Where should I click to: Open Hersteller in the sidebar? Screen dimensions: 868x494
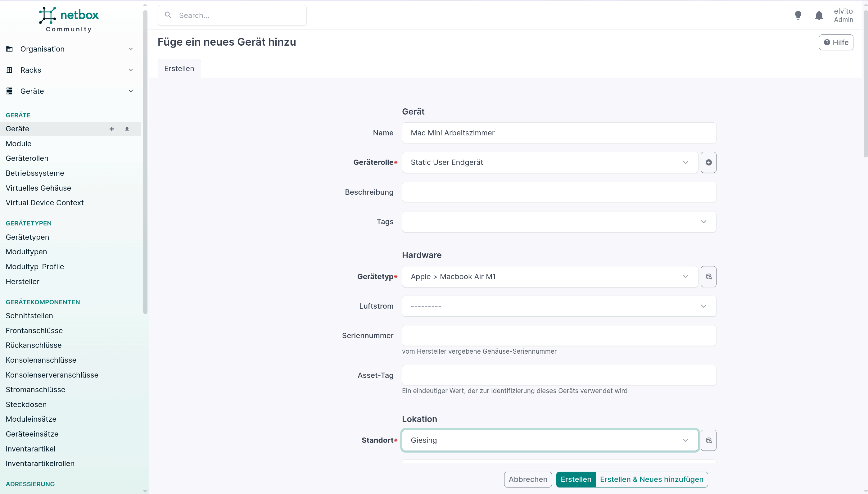pos(23,282)
